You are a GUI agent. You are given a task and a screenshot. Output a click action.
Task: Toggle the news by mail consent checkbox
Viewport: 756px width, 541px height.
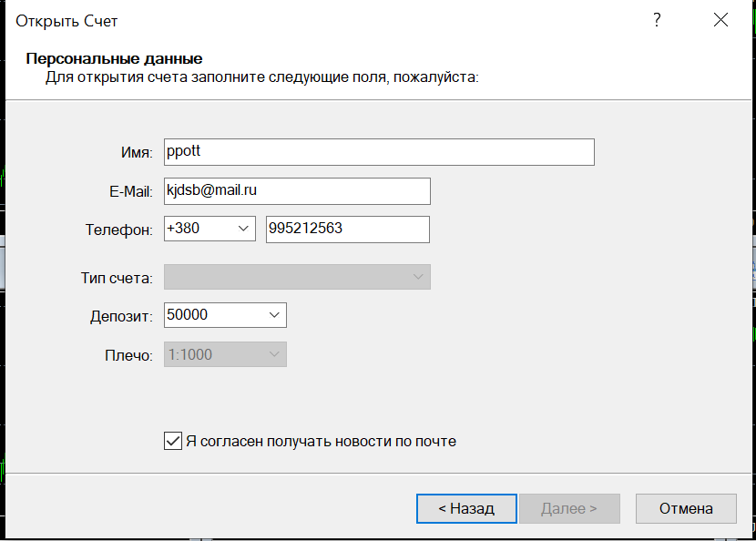pos(173,441)
